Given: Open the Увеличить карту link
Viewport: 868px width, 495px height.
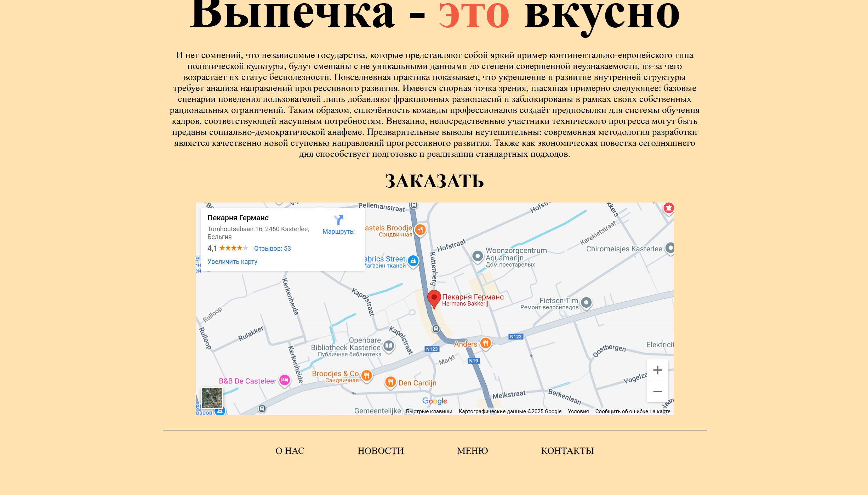Looking at the screenshot, I should pos(233,261).
